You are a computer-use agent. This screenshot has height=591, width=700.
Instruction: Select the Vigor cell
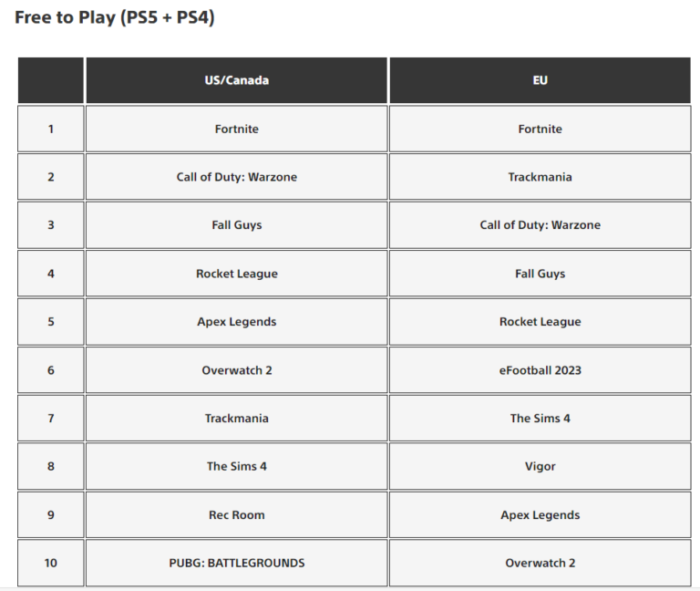[x=540, y=466]
